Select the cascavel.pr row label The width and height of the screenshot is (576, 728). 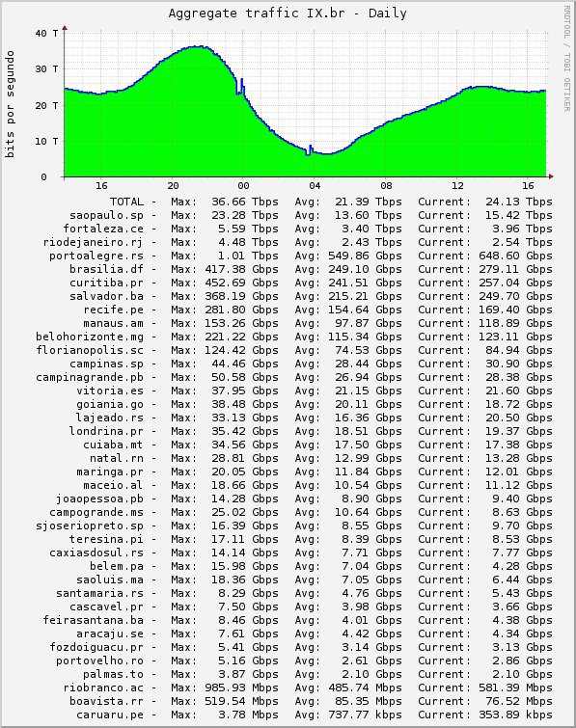pyautogui.click(x=106, y=607)
